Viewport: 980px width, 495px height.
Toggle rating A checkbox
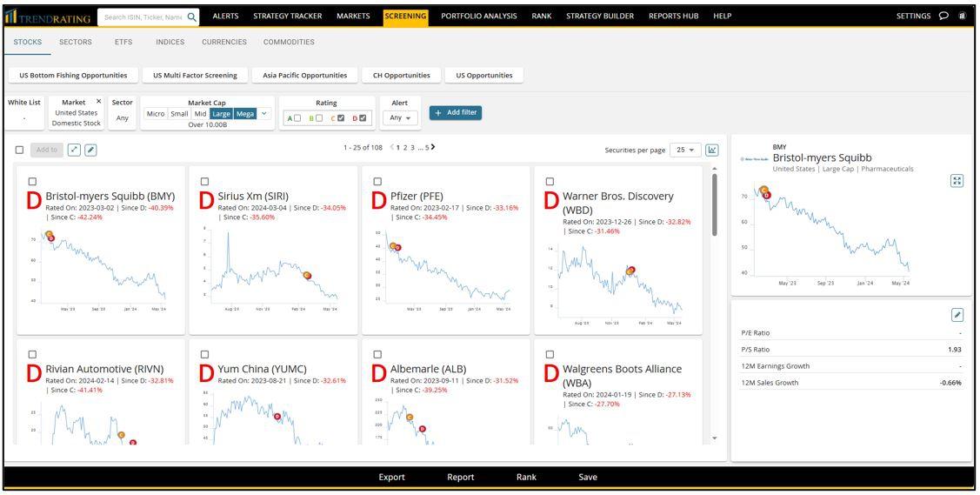coord(297,118)
